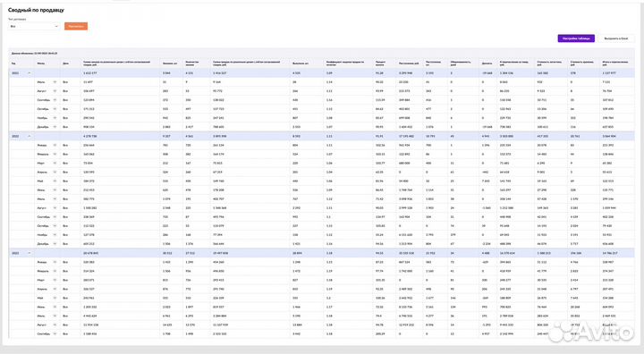Expand the Март row under 2023
Viewport: 644px width, 354px height.
click(x=55, y=280)
